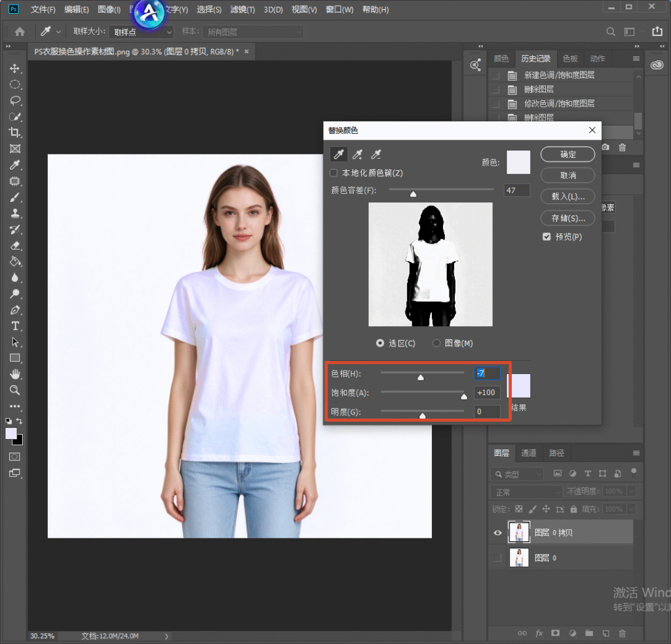This screenshot has height=644, width=671.
Task: Open the 填充 dropdown arrow
Action: tap(632, 509)
